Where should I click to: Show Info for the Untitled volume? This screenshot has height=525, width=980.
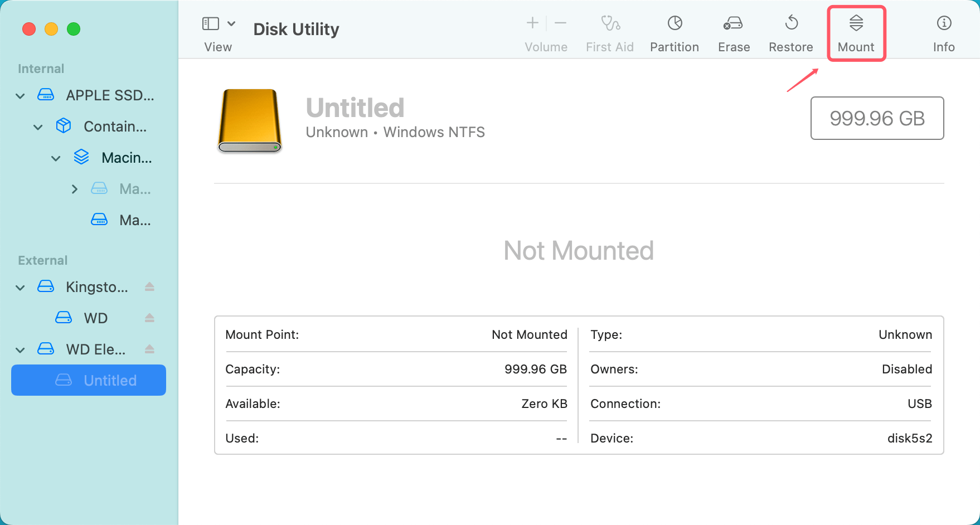(943, 32)
